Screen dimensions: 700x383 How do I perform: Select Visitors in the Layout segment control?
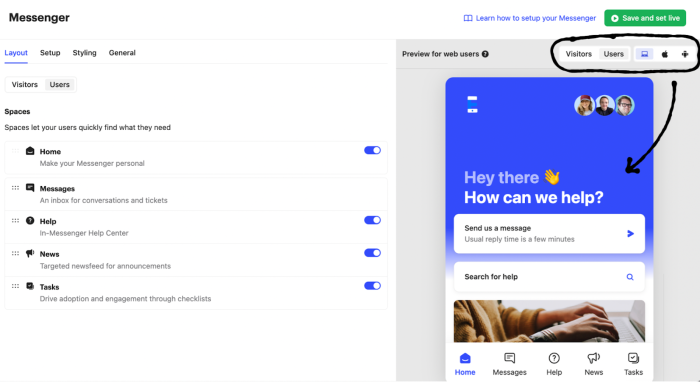[x=25, y=84]
